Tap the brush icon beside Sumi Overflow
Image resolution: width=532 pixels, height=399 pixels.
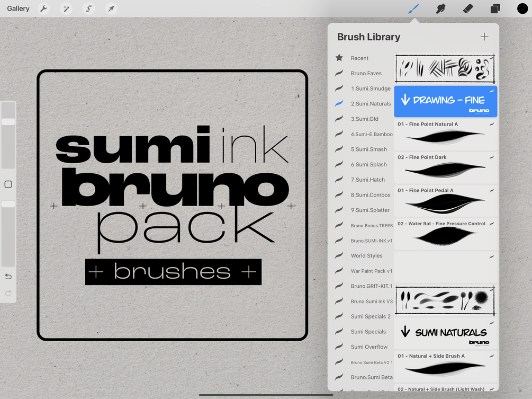(339, 347)
